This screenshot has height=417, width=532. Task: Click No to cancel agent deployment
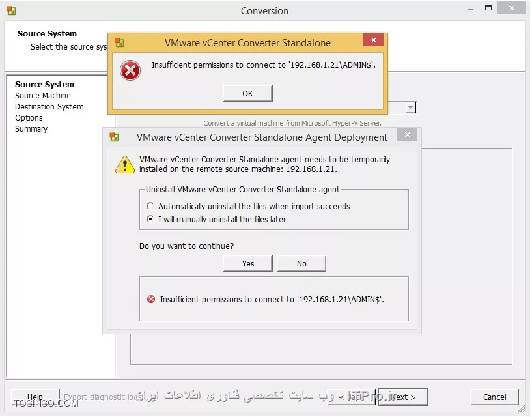pyautogui.click(x=301, y=263)
